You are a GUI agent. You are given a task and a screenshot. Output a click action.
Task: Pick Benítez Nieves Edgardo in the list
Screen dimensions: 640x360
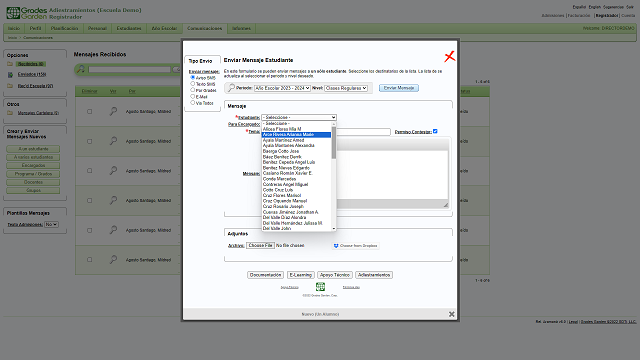click(x=296, y=168)
